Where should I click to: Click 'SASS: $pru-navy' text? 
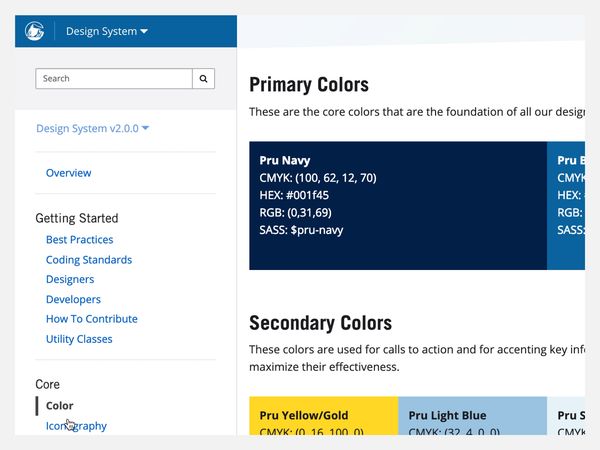[x=301, y=230]
